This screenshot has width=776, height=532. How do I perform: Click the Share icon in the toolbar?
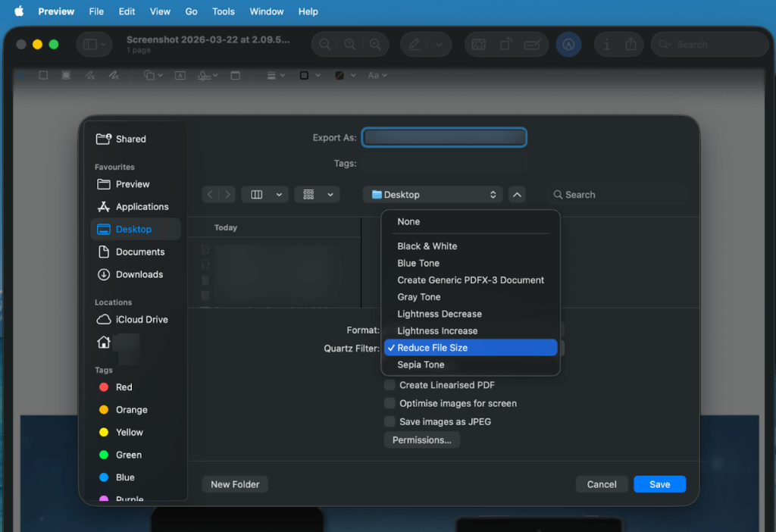(630, 45)
